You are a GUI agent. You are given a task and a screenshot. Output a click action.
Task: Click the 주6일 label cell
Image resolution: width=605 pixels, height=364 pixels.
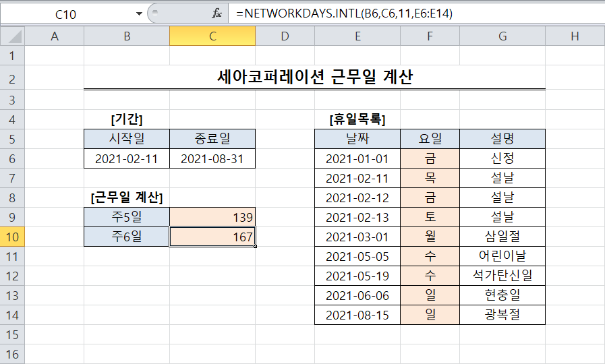point(127,237)
